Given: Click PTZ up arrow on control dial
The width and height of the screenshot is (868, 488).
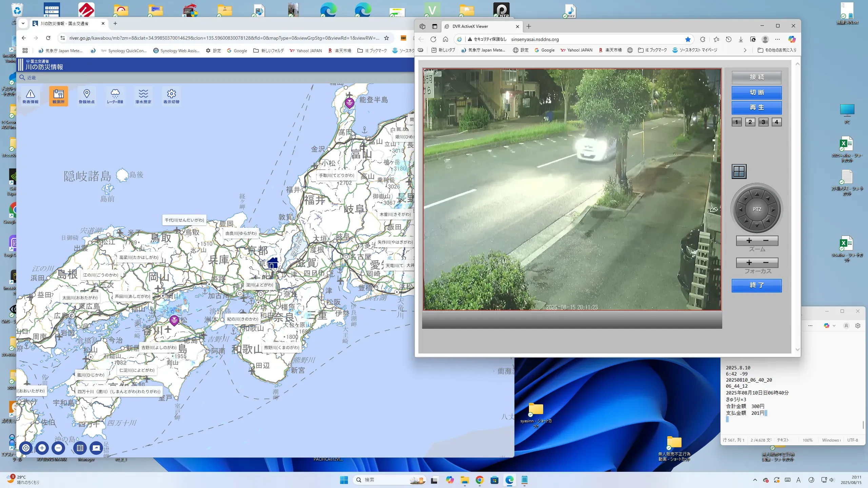Looking at the screenshot, I should click(757, 194).
